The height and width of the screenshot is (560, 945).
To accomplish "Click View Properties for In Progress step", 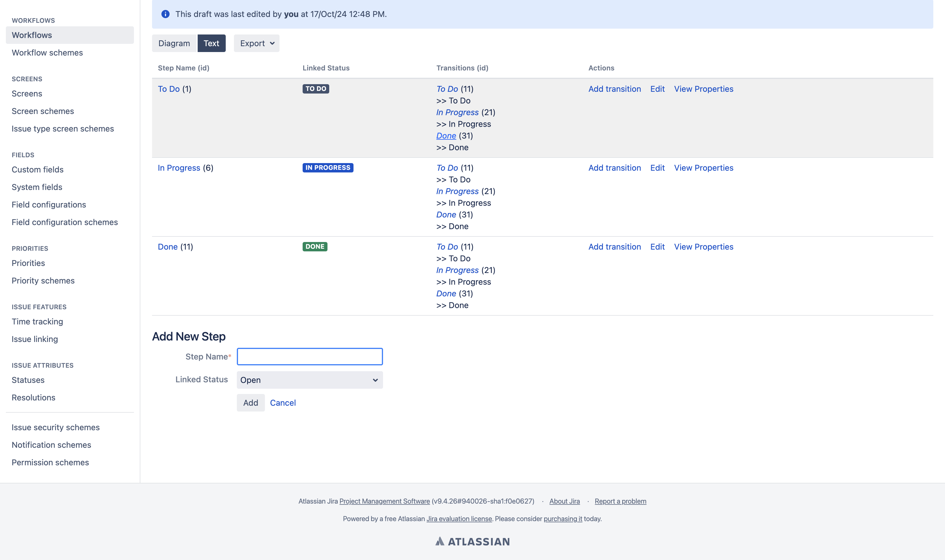I will 703,167.
